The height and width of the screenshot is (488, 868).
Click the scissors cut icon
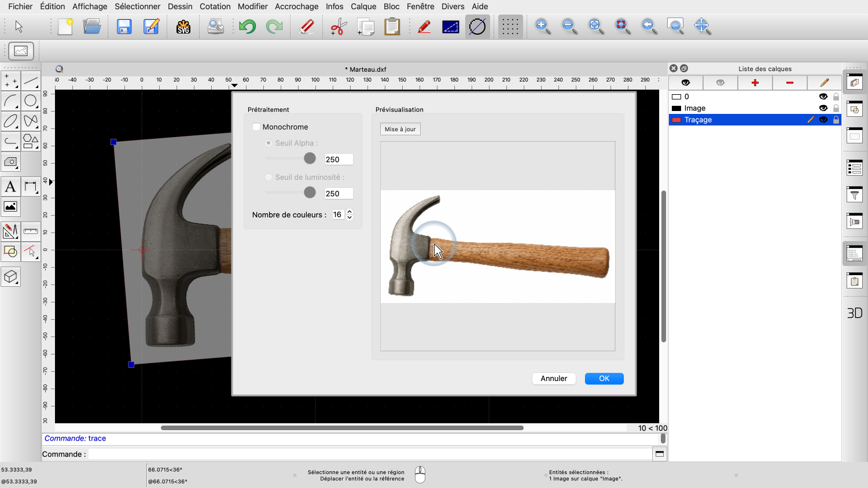point(339,27)
